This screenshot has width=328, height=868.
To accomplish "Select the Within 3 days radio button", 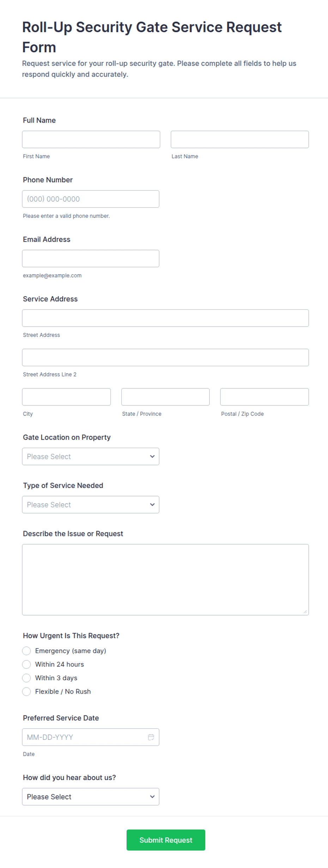I will [26, 678].
